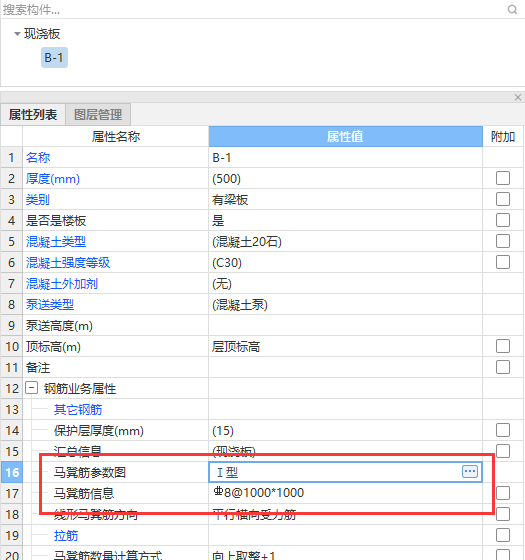Tick the 附加 checkbox for 线形马凳筋方向
This screenshot has width=525, height=560.
502,514
